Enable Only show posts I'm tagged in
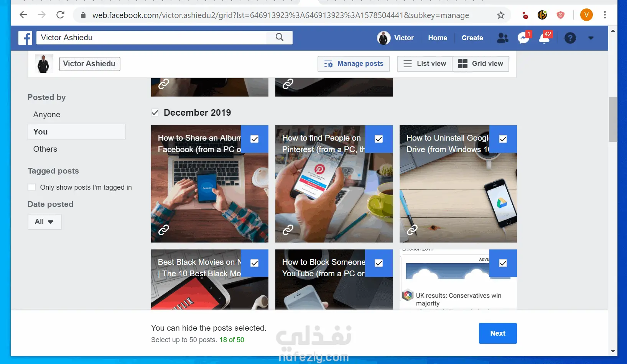This screenshot has height=364, width=627. (x=32, y=187)
